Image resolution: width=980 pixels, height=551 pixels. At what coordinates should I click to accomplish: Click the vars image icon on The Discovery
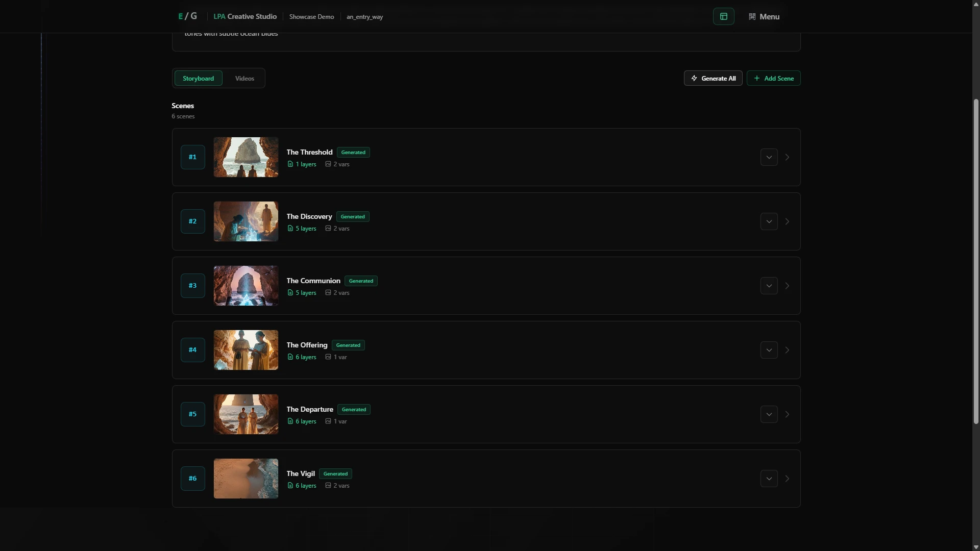point(328,229)
